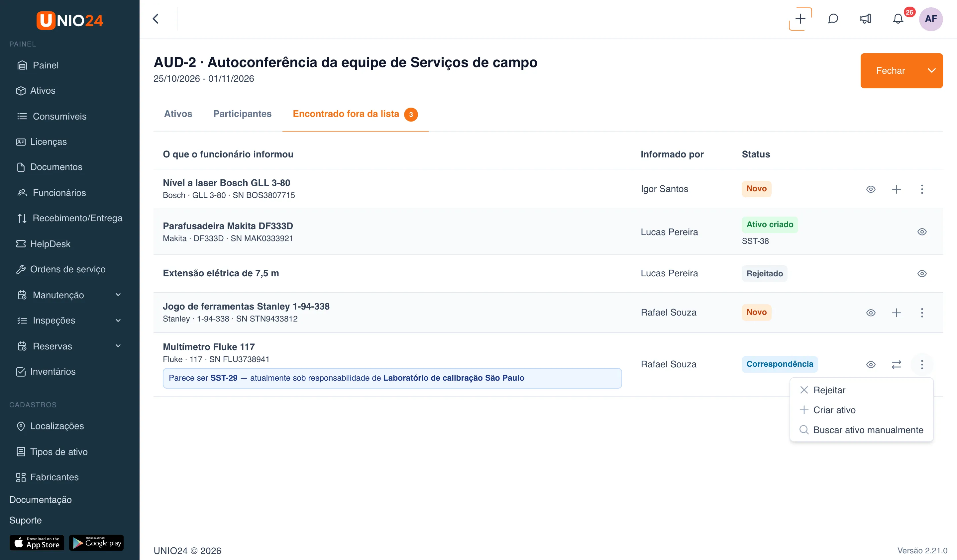957x560 pixels.
Task: Switch to the Ativos tab
Action: [178, 114]
